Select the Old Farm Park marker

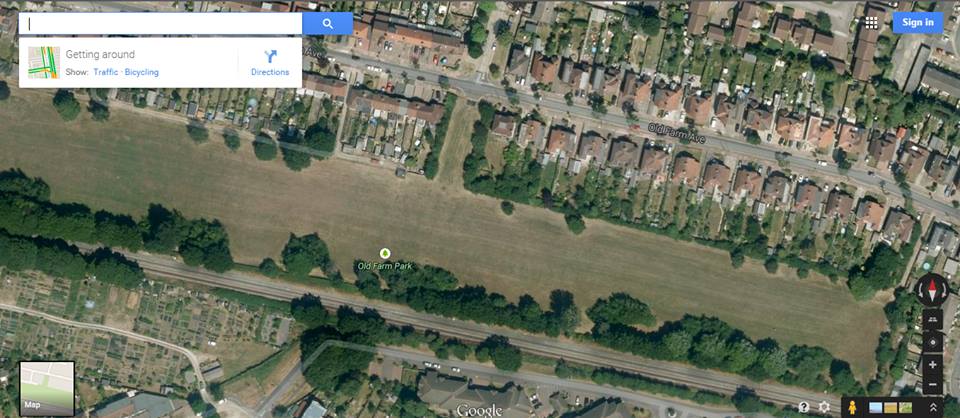click(384, 253)
